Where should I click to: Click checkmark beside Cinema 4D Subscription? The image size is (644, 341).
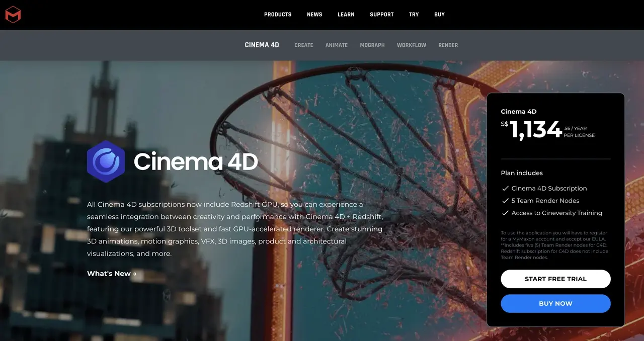click(x=506, y=189)
